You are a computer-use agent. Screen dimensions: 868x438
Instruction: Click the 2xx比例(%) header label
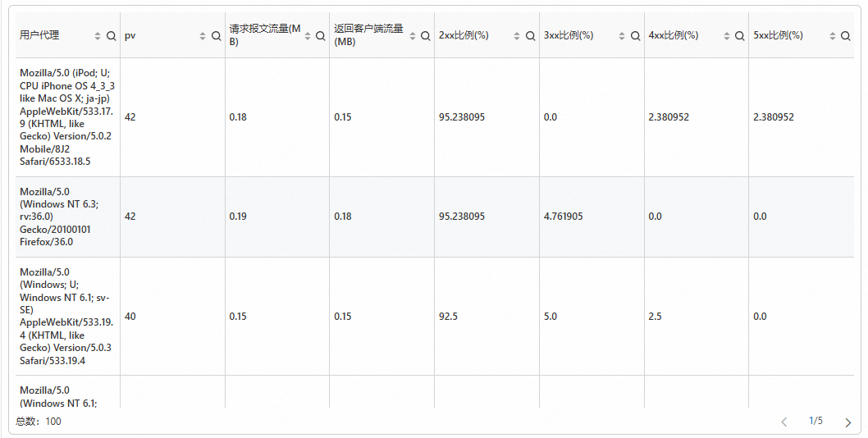pos(464,35)
